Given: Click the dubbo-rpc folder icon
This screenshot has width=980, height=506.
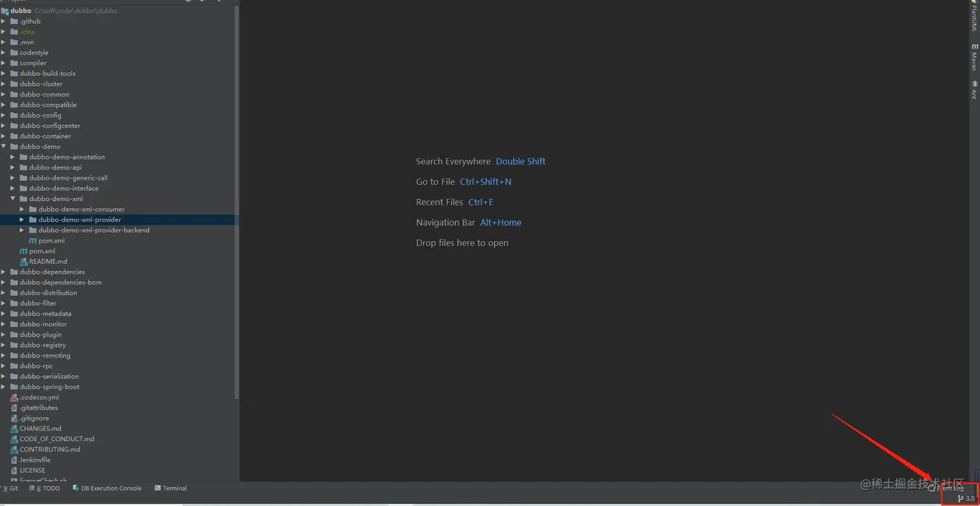Looking at the screenshot, I should click(x=14, y=366).
